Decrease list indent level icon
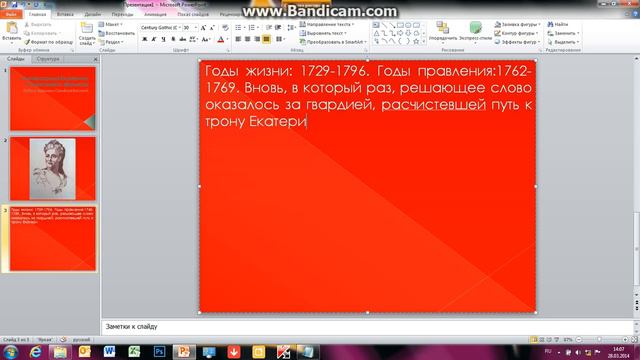This screenshot has width=640, height=360. click(269, 28)
